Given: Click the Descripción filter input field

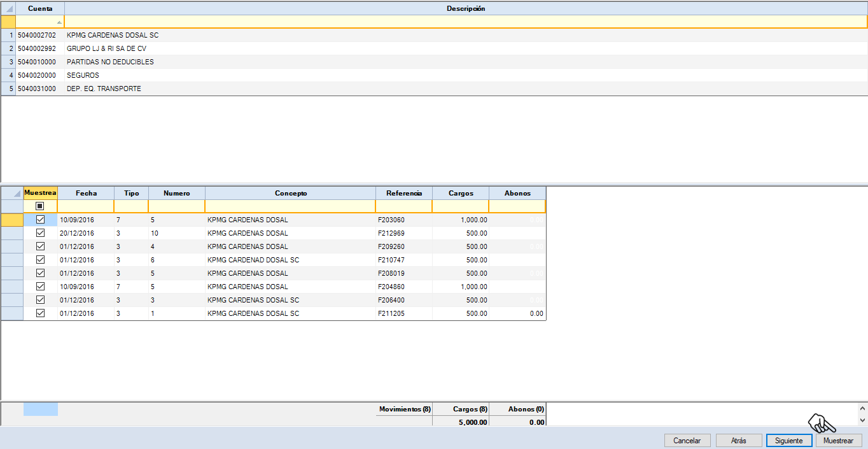Looking at the screenshot, I should click(x=465, y=22).
